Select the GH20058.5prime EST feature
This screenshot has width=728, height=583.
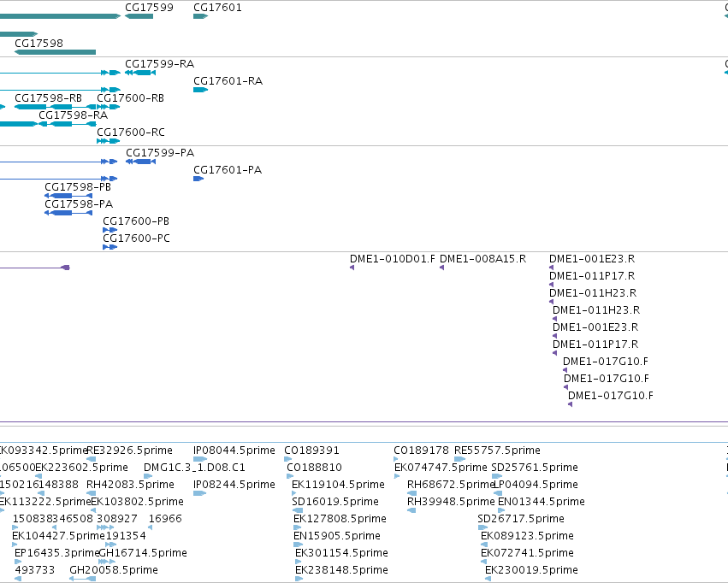[x=83, y=579]
